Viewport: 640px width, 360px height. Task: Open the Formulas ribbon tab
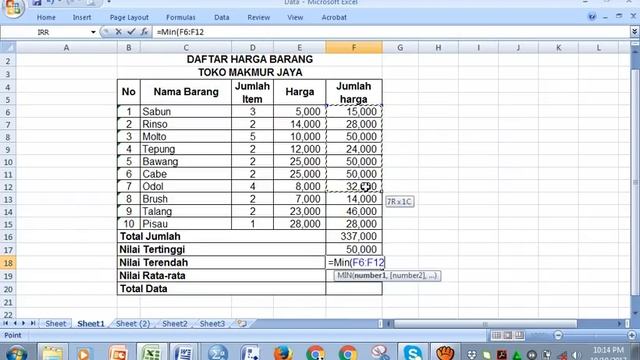[181, 18]
